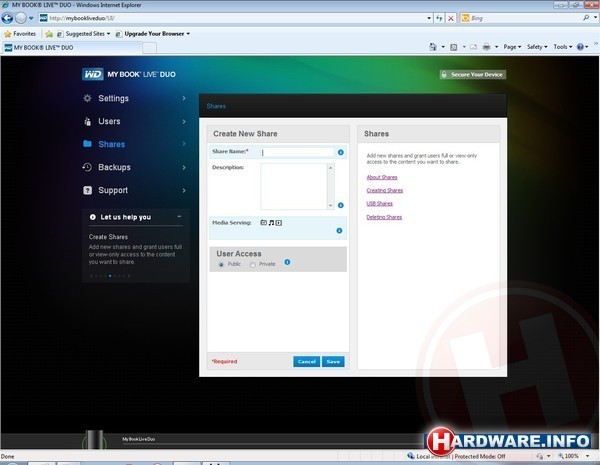The height and width of the screenshot is (465, 600).
Task: Click the Read Mail toolbar icon
Action: coord(474,47)
